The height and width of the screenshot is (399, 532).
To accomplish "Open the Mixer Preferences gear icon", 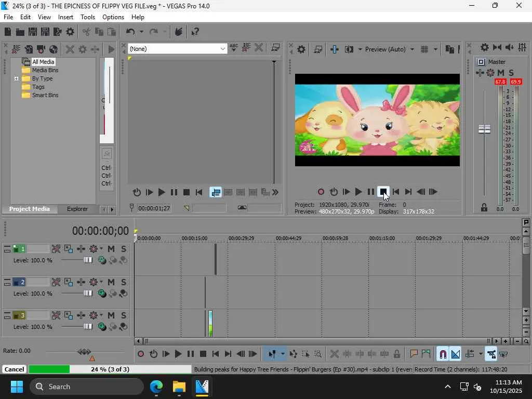I will tap(484, 48).
